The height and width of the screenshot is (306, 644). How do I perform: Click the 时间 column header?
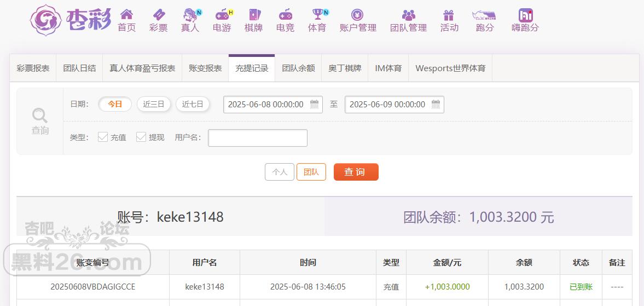coord(308,262)
